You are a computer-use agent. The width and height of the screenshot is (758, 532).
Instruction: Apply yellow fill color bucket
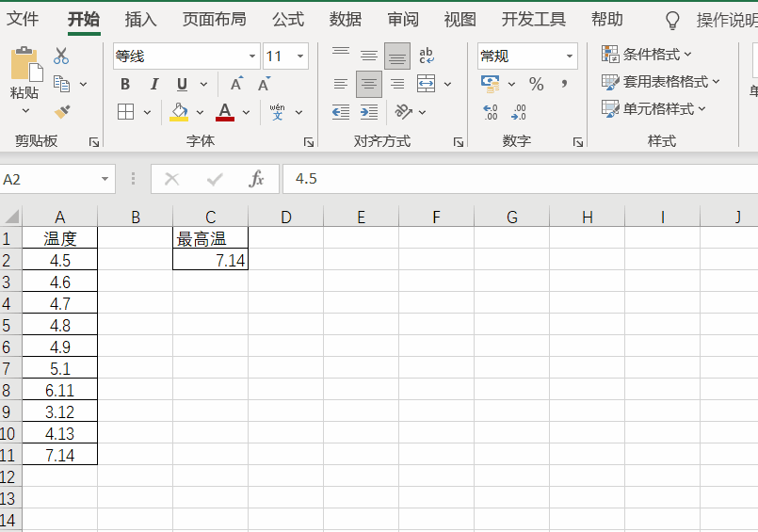(x=179, y=112)
